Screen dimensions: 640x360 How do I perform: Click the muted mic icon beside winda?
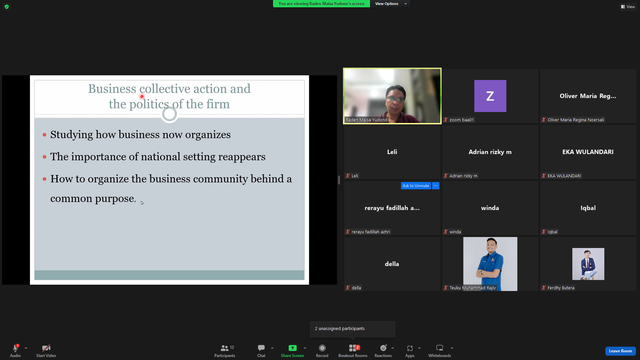(x=446, y=232)
